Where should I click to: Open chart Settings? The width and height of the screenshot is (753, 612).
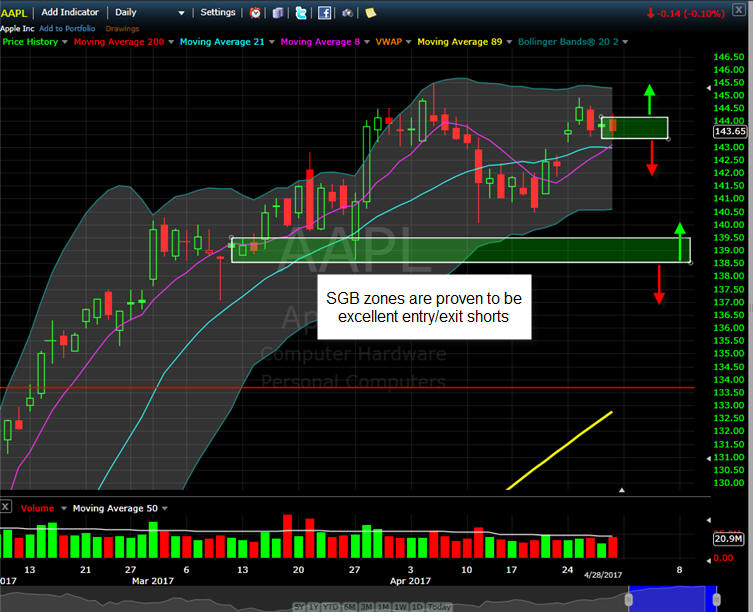tap(218, 12)
